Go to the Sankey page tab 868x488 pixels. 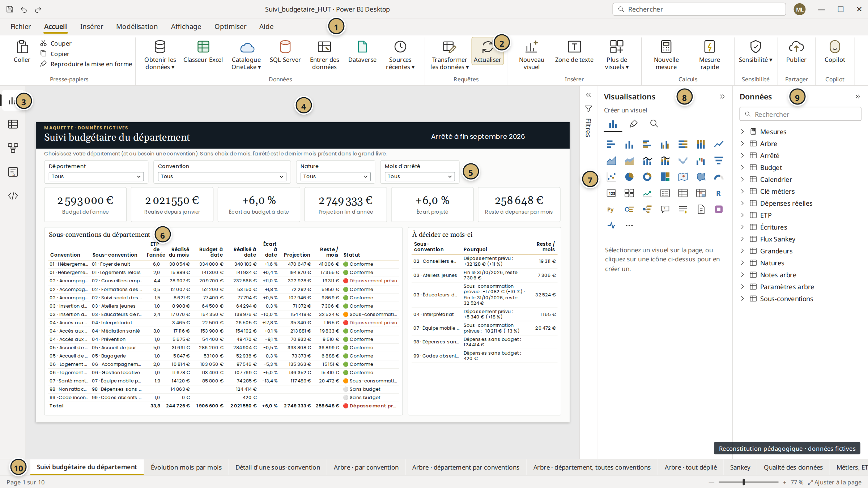740,467
